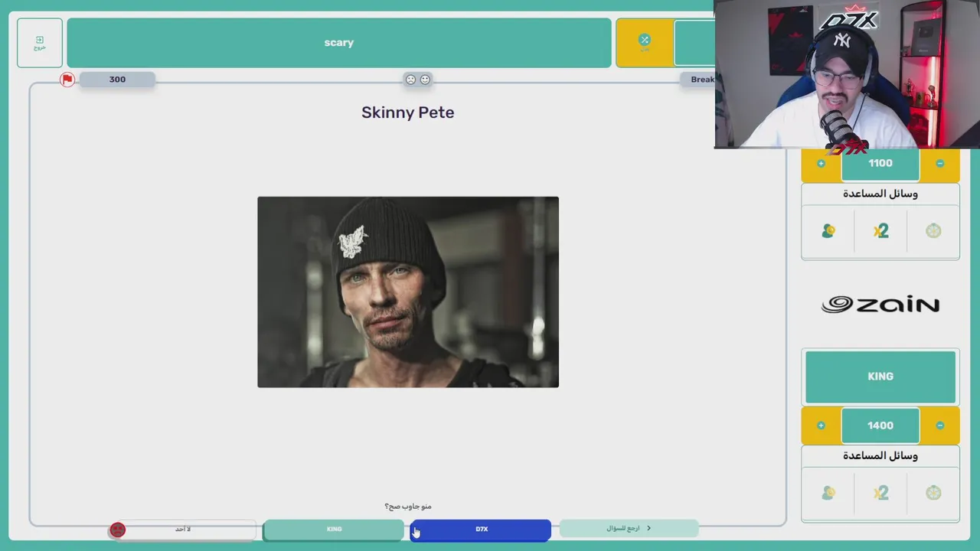Click the 1100 score value
The width and height of the screenshot is (980, 551).
tap(880, 163)
